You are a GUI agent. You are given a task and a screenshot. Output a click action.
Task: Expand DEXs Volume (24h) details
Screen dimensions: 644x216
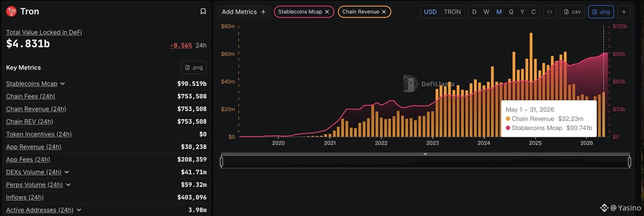pos(67,172)
